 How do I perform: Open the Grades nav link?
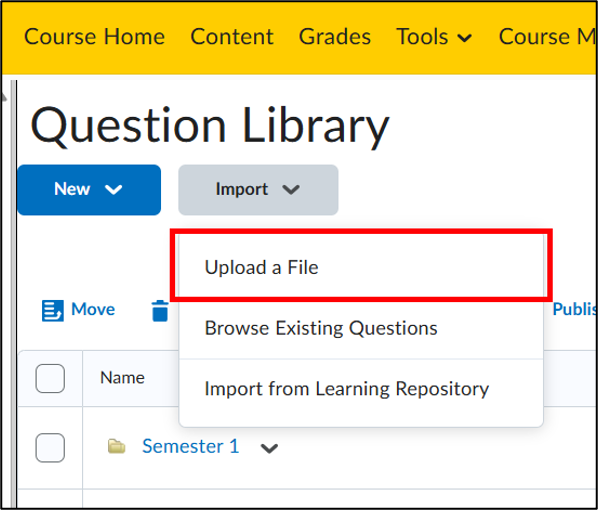point(334,37)
